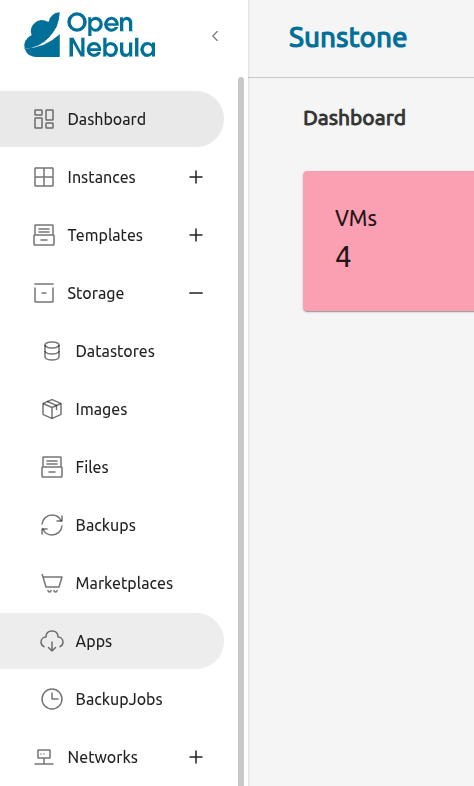Open the Dashboard menu item
This screenshot has height=786, width=474.
[111, 119]
